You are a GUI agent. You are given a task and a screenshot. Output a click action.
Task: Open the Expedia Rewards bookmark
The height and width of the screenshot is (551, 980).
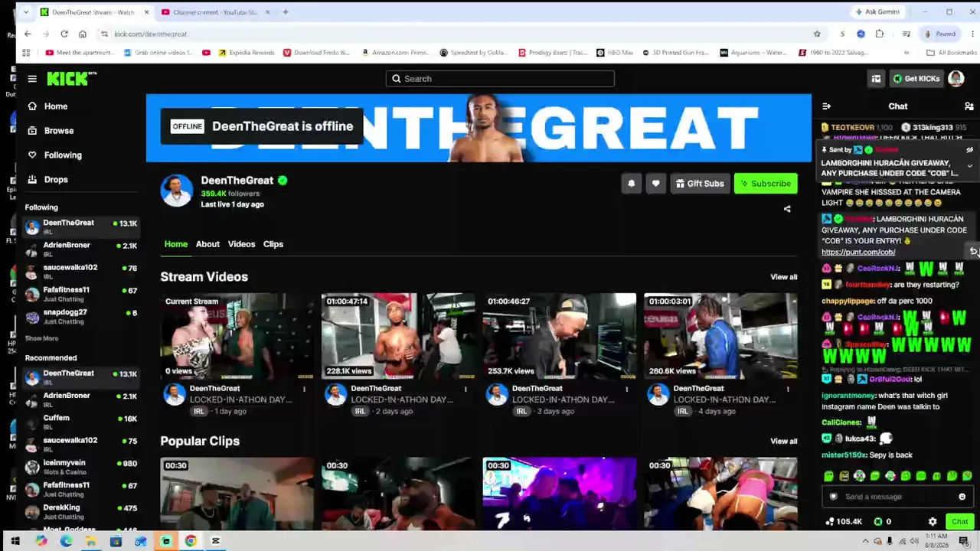point(247,53)
